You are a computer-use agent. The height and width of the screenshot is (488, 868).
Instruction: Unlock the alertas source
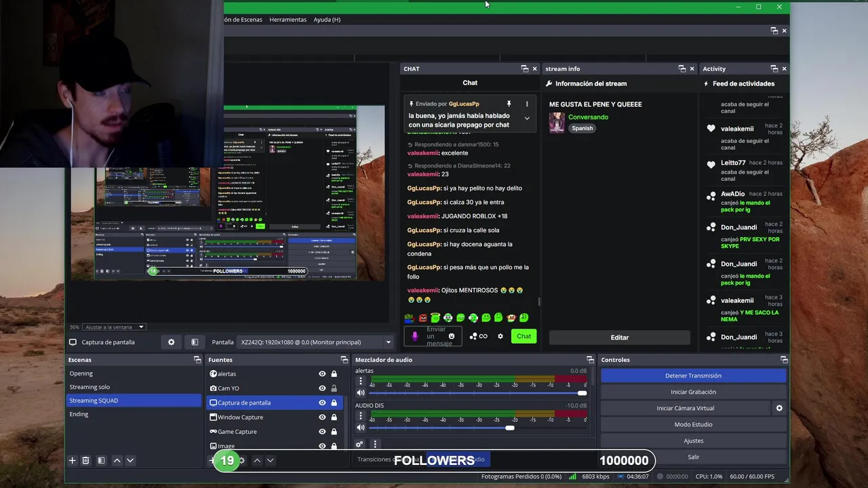click(x=334, y=374)
